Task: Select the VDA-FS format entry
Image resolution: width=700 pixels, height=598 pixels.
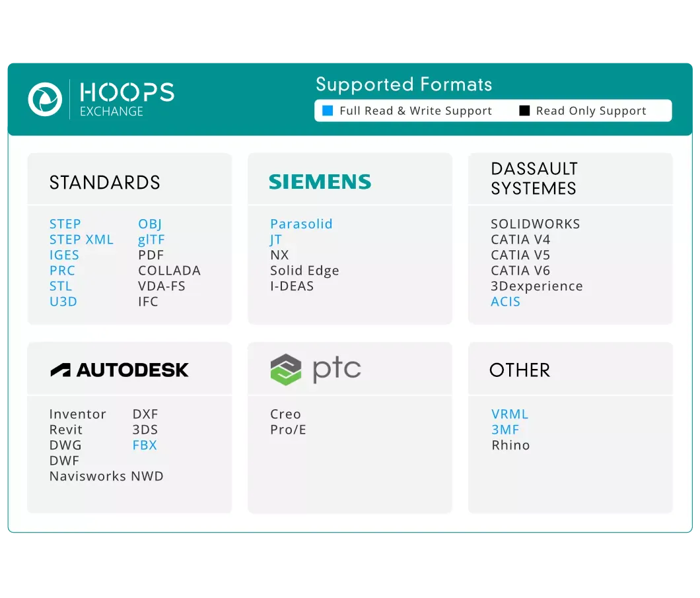Action: (x=162, y=286)
